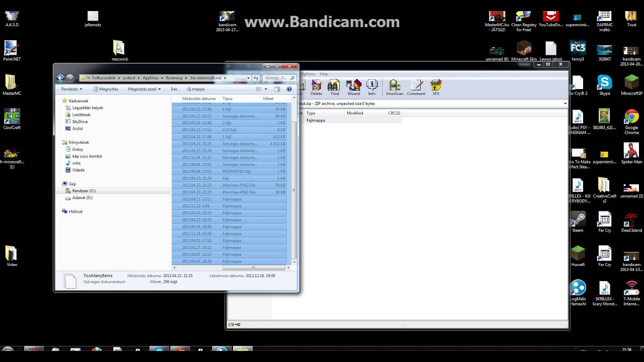
Task: Select Rendszer (C:) drive in navigation pane
Action: tap(84, 191)
